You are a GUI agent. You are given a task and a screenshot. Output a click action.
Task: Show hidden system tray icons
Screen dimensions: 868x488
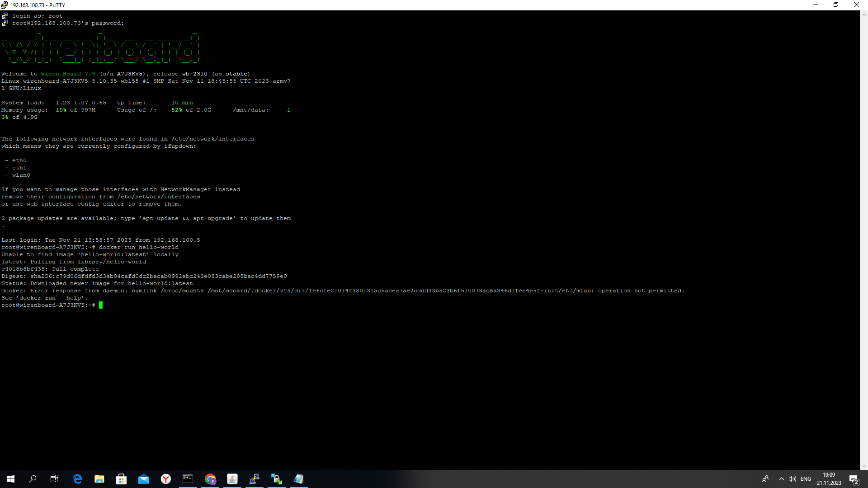(781, 479)
